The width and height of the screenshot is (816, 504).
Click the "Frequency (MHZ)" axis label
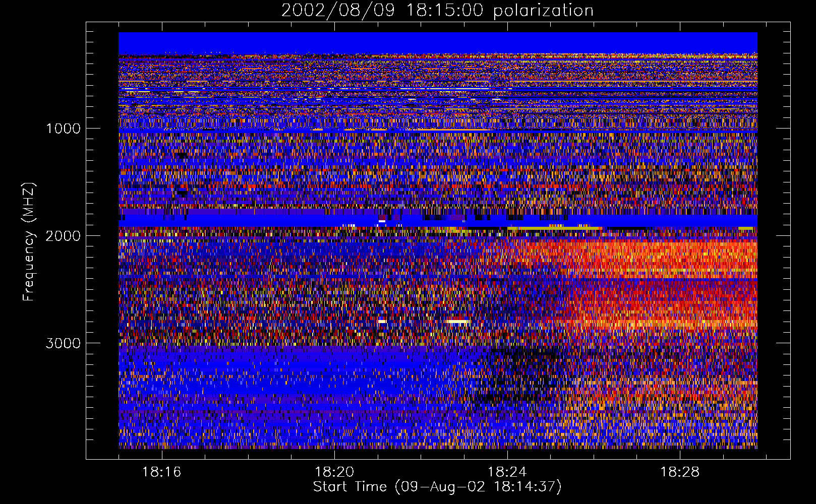29,242
